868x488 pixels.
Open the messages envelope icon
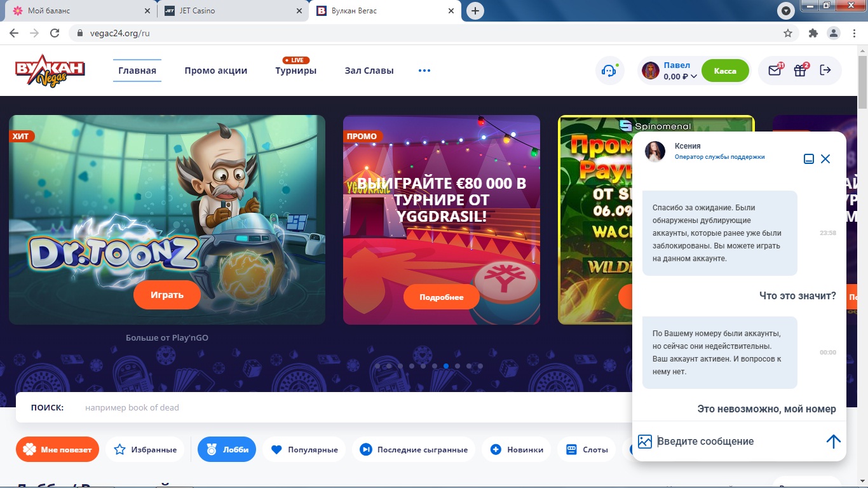pos(775,71)
